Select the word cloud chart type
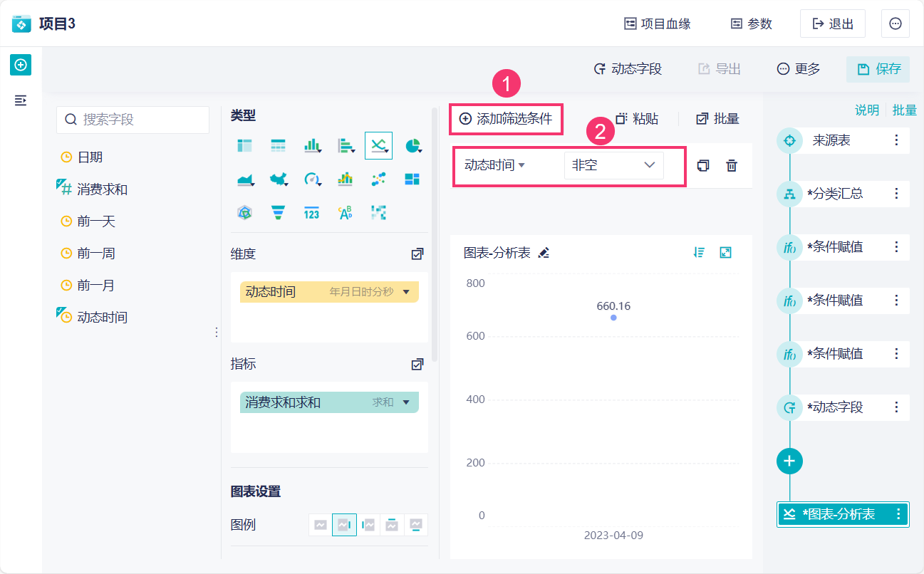This screenshot has height=574, width=924. point(345,212)
